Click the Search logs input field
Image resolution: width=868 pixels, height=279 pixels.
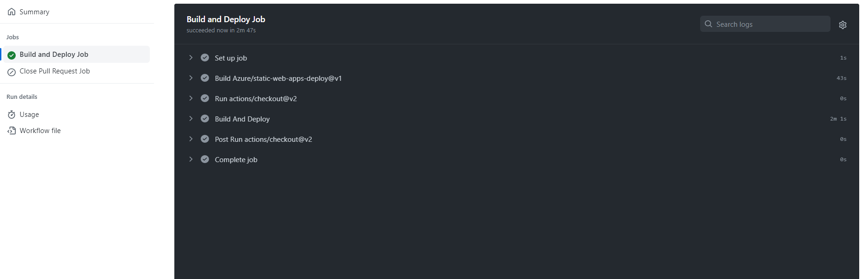(770, 24)
